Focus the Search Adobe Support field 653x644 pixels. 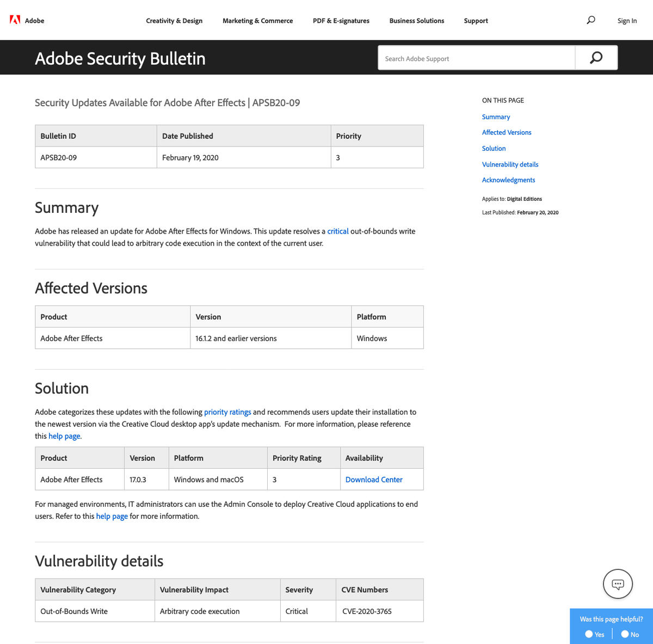tap(477, 58)
